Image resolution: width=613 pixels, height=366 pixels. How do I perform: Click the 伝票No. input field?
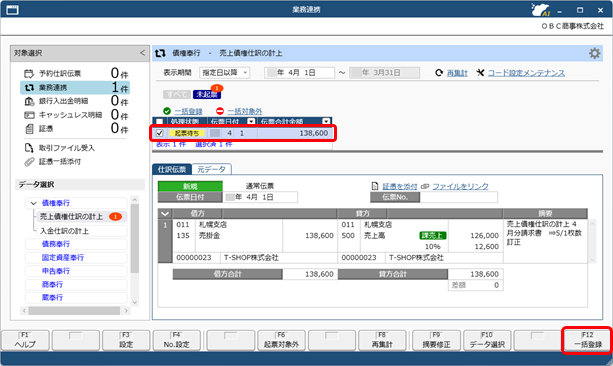pyautogui.click(x=459, y=197)
